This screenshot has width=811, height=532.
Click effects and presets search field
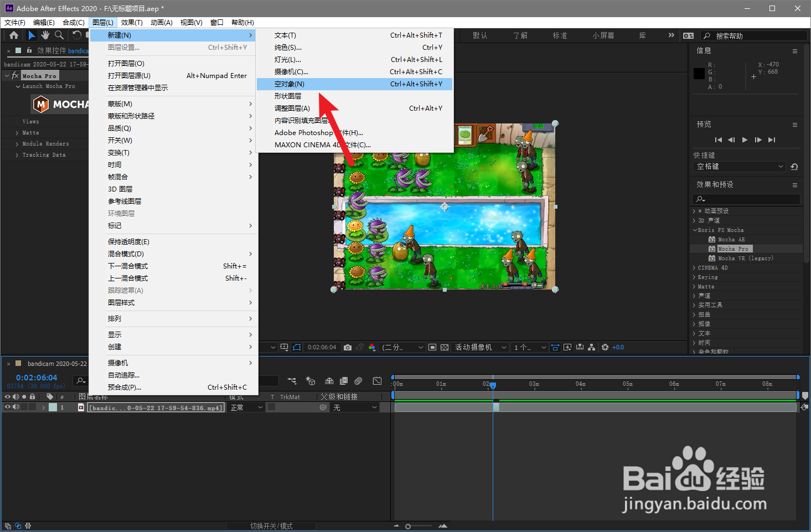[x=746, y=199]
